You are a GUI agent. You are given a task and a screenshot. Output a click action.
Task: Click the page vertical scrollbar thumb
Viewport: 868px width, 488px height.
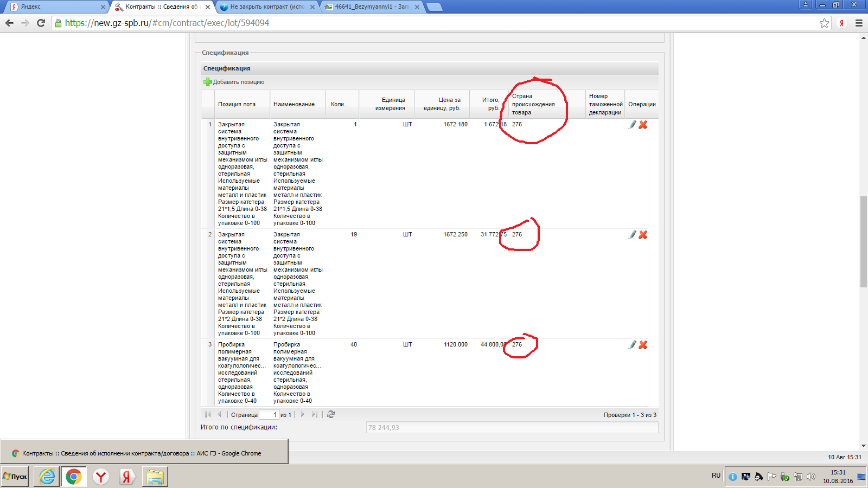tap(864, 242)
